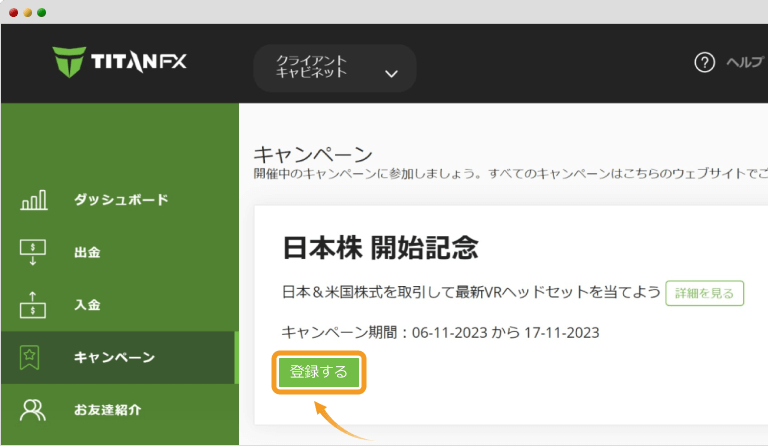Expand the cabinet selector chevron arrow
768x446 pixels.
pyautogui.click(x=391, y=74)
